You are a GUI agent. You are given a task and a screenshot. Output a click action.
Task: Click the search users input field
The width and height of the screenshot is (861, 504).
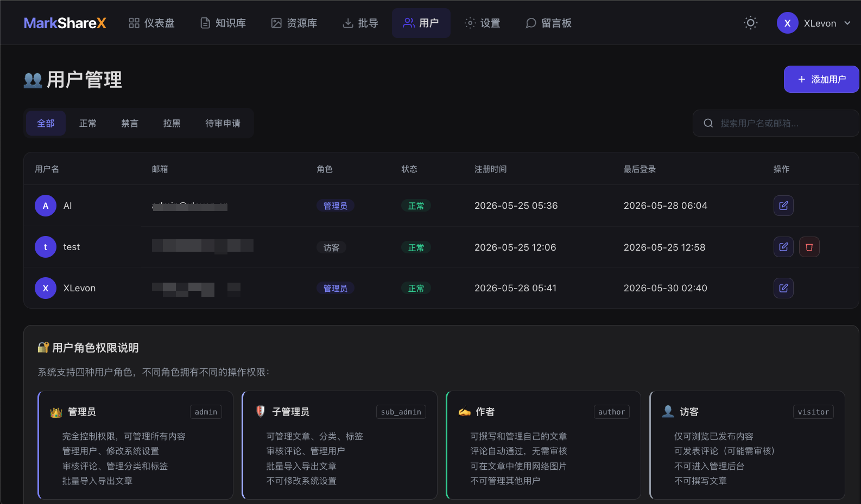pos(776,123)
